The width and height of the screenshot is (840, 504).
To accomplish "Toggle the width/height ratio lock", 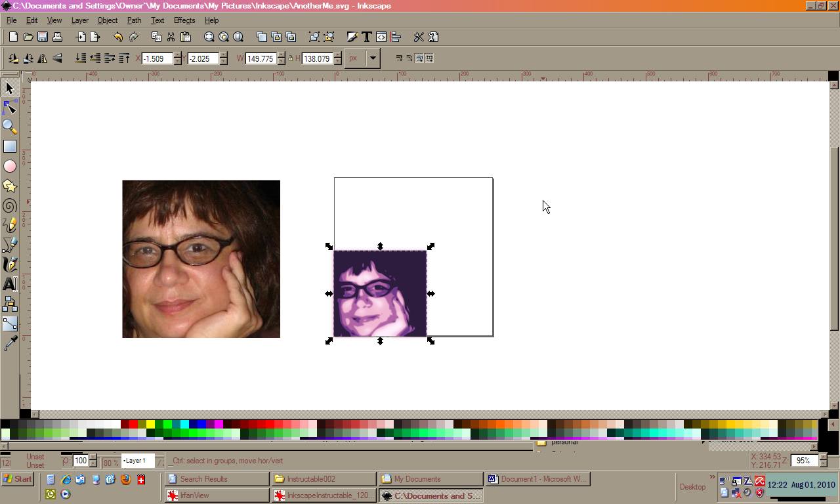I will (290, 58).
